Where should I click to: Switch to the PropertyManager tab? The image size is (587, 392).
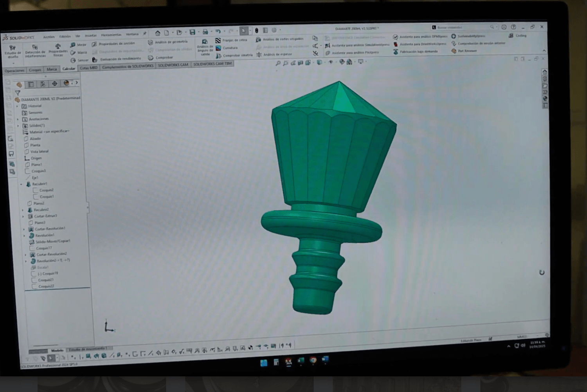31,84
